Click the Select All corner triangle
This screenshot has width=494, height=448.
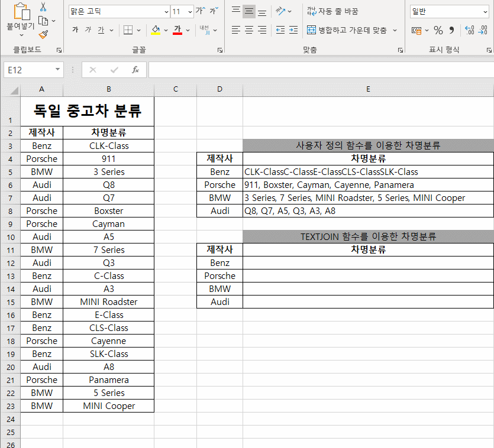[x=14, y=91]
